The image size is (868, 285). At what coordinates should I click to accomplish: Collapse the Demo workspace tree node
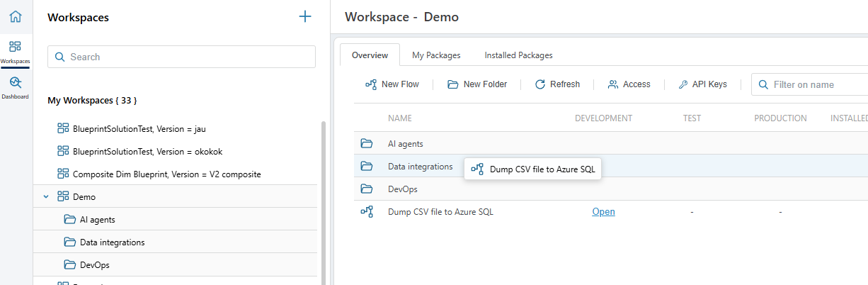coord(46,196)
